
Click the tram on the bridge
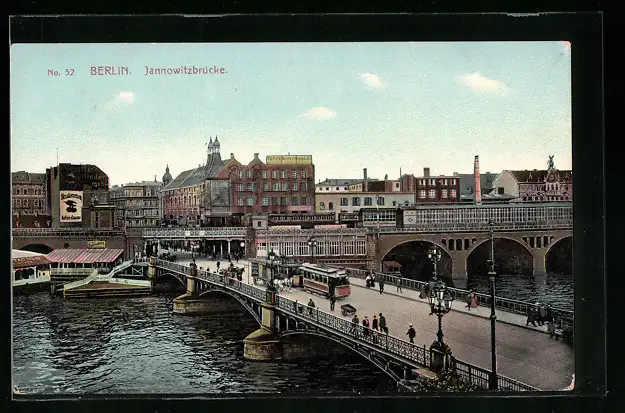(324, 280)
